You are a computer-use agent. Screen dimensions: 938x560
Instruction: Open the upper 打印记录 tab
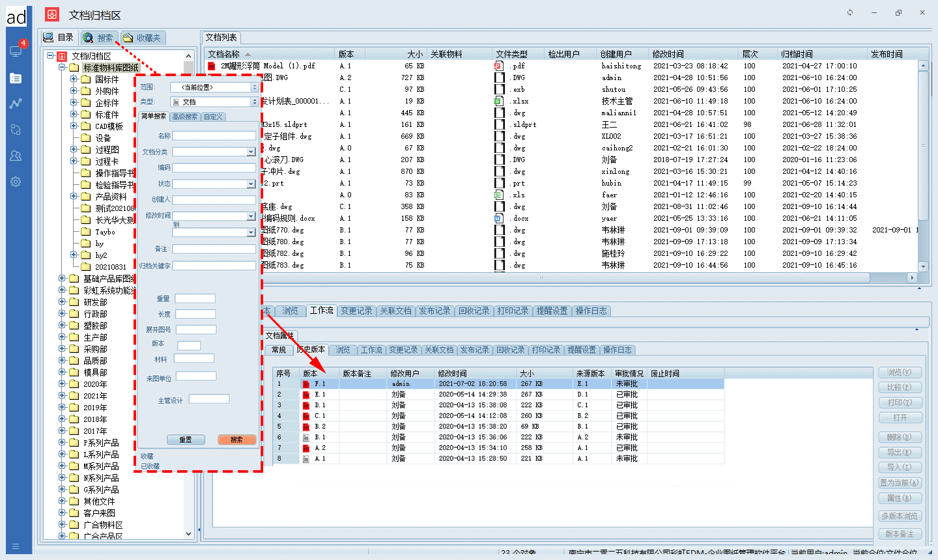coord(513,311)
